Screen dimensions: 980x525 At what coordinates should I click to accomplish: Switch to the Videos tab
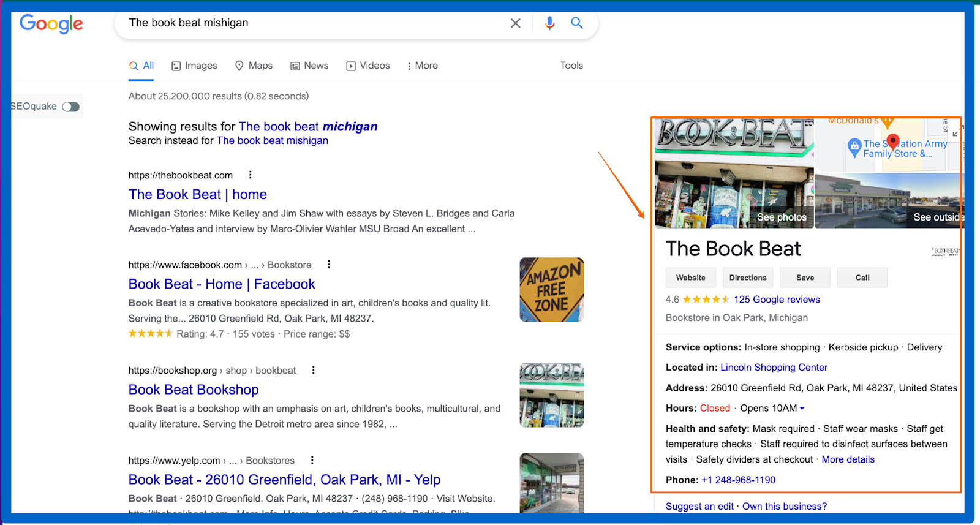pyautogui.click(x=368, y=66)
